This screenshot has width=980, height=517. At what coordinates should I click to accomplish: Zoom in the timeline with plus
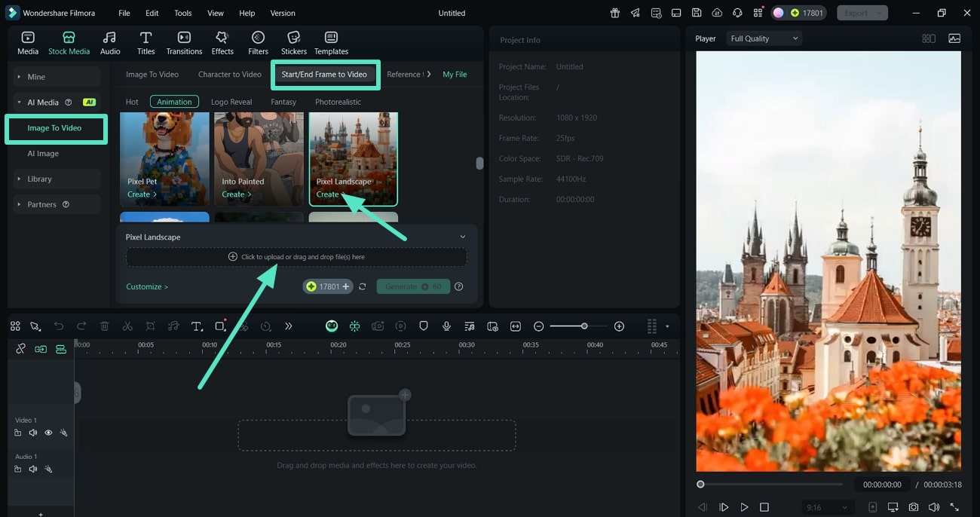point(620,326)
